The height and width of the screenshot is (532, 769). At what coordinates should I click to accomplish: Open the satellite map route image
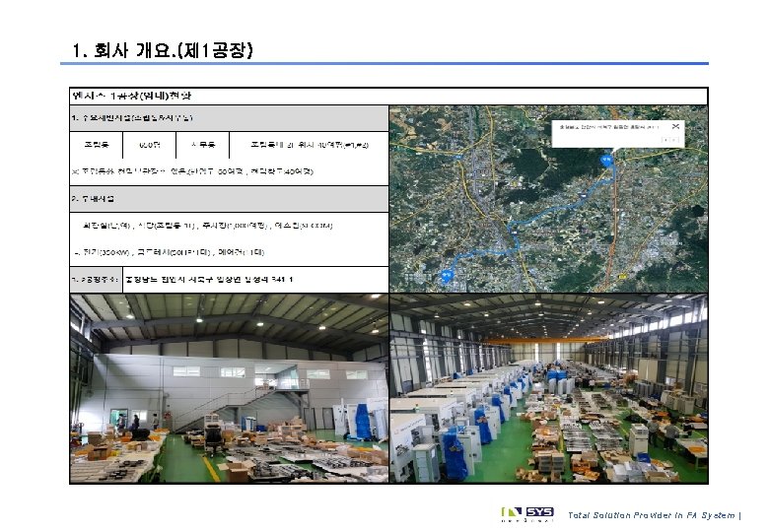point(548,199)
